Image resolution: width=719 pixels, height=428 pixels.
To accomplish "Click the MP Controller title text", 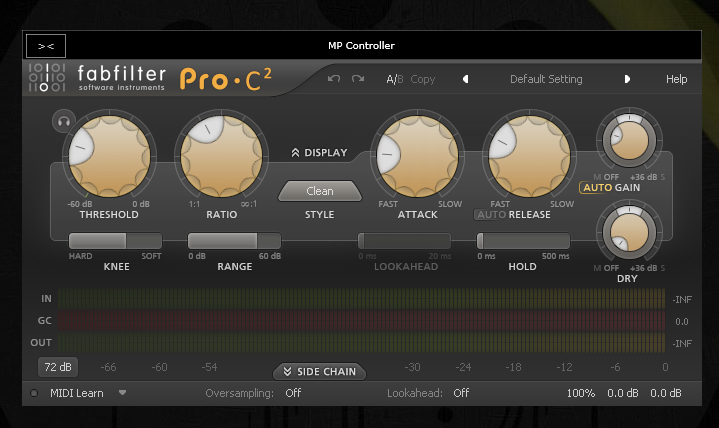I will tap(361, 45).
